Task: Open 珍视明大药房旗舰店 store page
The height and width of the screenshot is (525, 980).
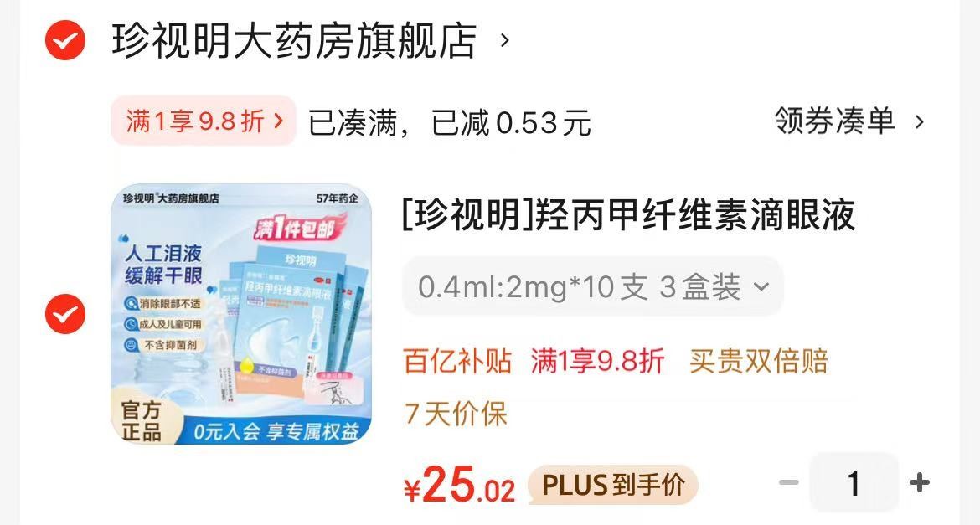Action: (294, 40)
